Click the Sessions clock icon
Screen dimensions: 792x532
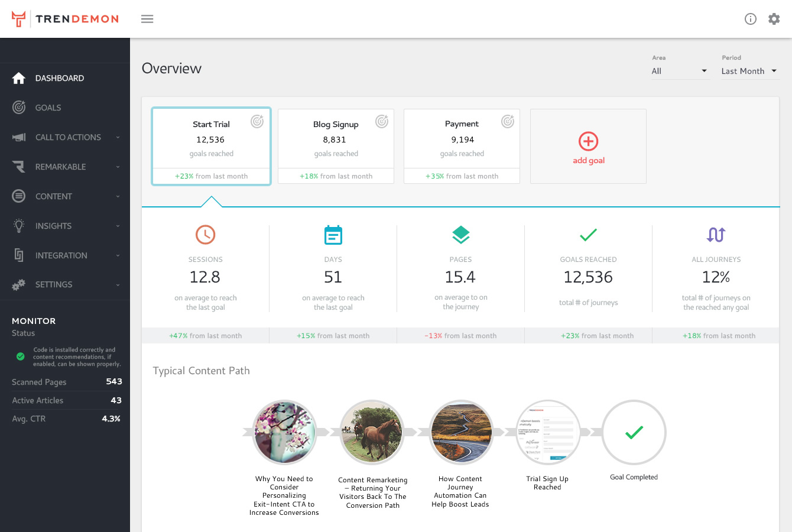[x=205, y=235]
